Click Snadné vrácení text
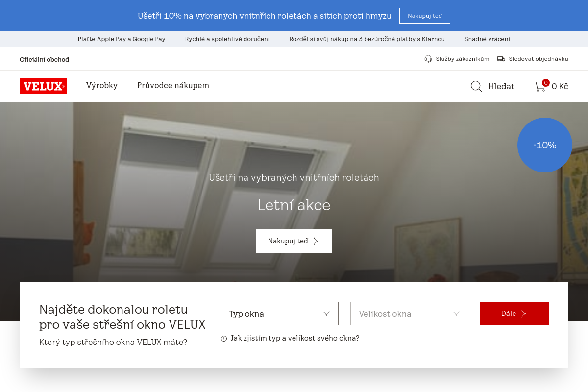 click(x=487, y=39)
